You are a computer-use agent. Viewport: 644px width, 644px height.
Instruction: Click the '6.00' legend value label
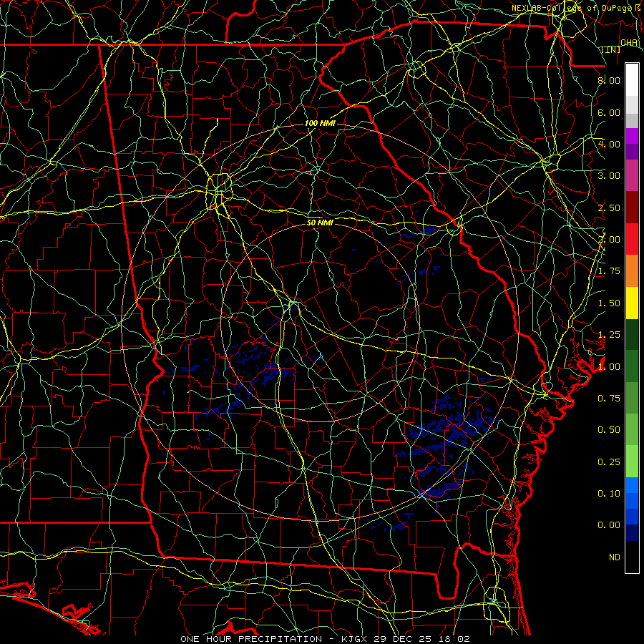(609, 112)
